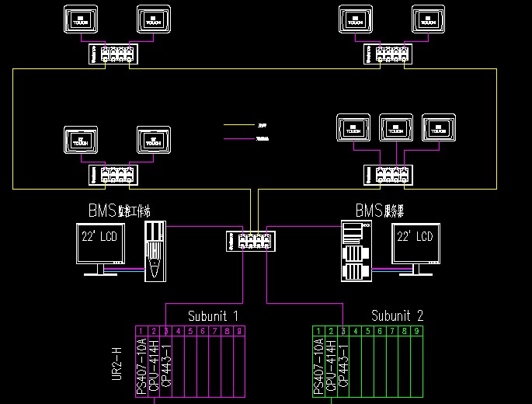Screen dimensions: 532x404
Task: Click the CP443-1 module in Subunit 1 rack
Action: click(166, 366)
